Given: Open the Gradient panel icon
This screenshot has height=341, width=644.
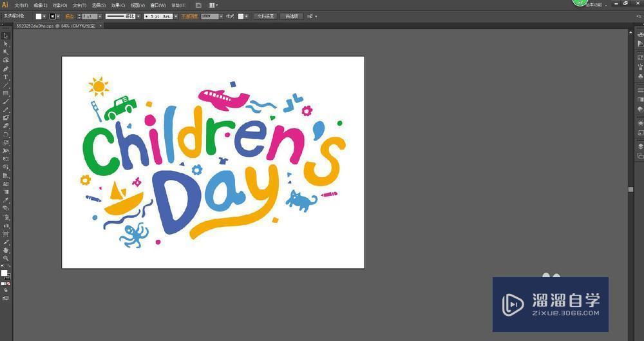Looking at the screenshot, I should pyautogui.click(x=640, y=100).
